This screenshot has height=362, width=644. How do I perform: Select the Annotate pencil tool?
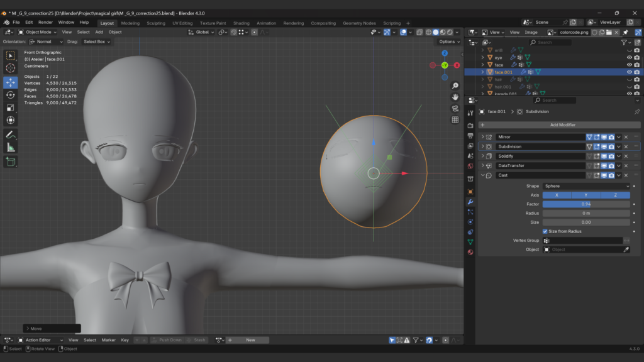click(10, 134)
